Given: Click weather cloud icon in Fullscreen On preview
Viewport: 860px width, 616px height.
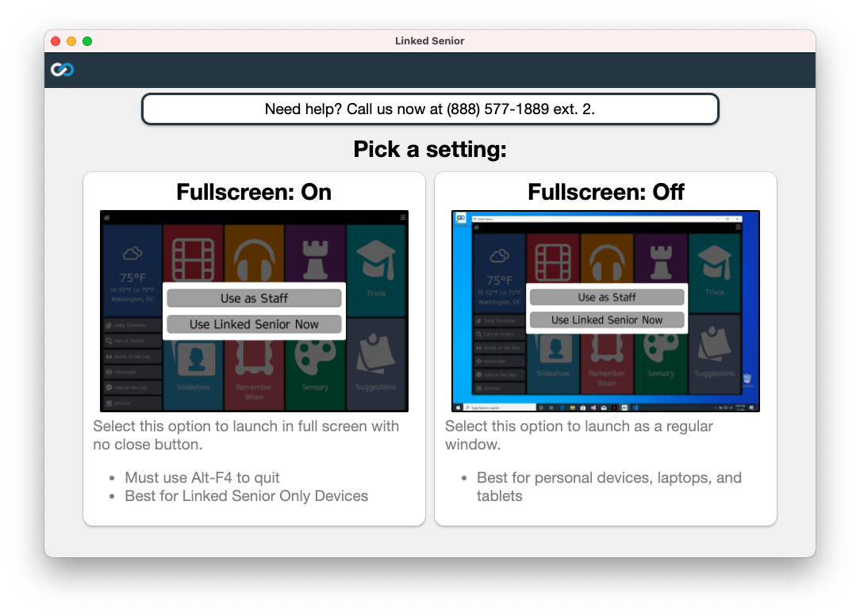Looking at the screenshot, I should 132,254.
